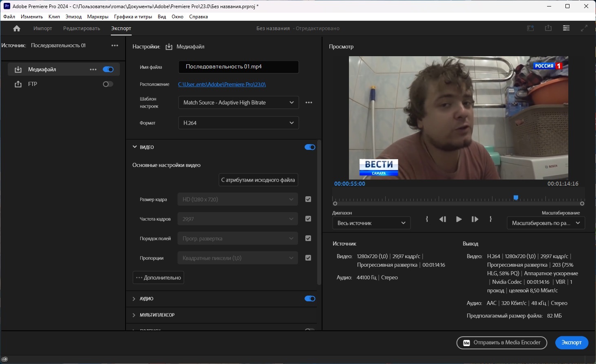Step back one frame in the preview

click(443, 219)
